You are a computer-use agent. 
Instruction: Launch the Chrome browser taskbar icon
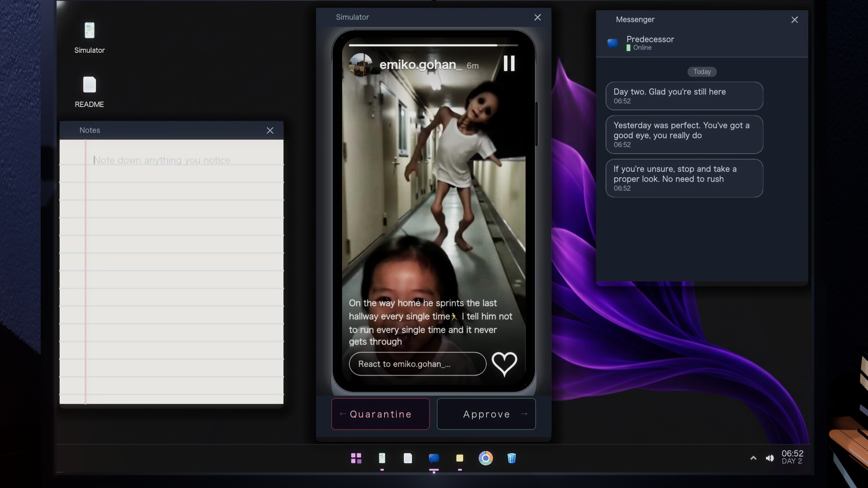point(486,458)
